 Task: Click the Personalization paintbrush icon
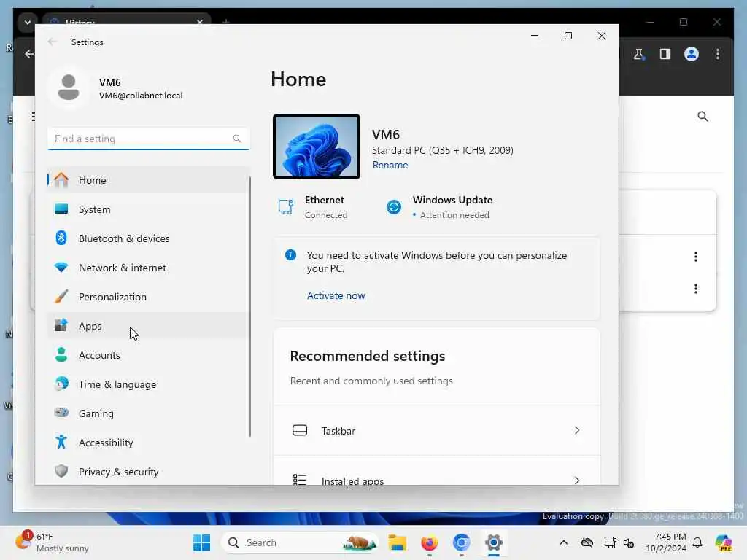tap(61, 296)
